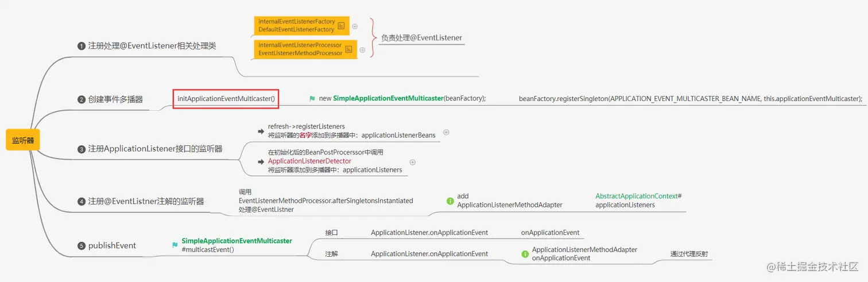Click number 5 badge of publishEvent

coord(82,246)
